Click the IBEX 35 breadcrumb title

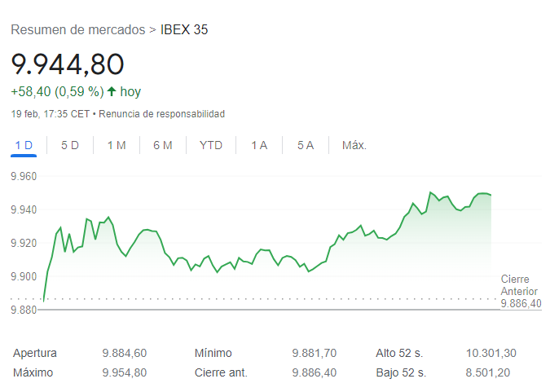(184, 30)
